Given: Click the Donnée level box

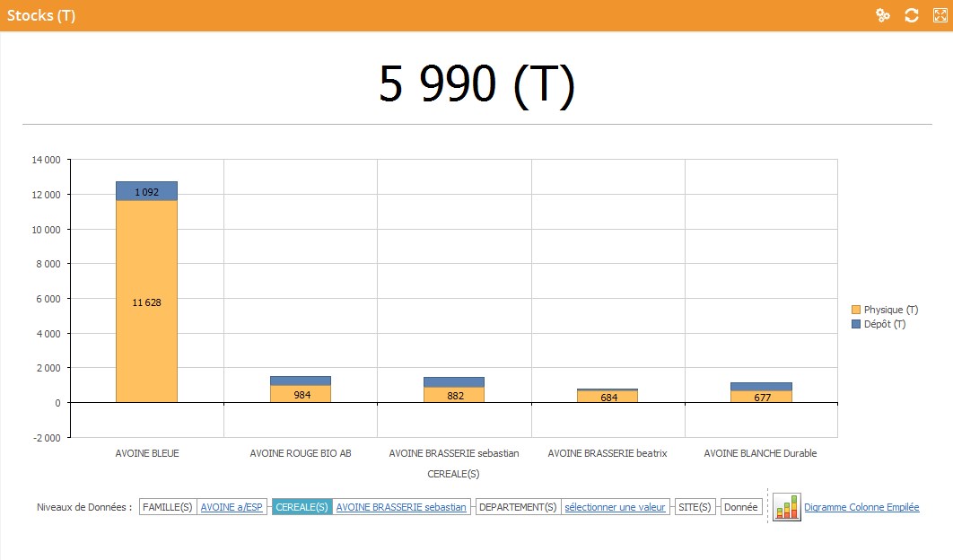Looking at the screenshot, I should coord(741,507).
